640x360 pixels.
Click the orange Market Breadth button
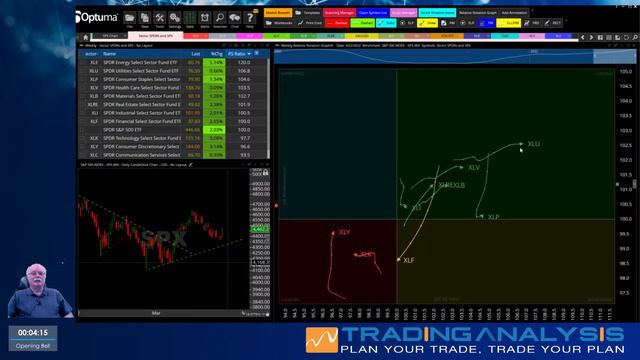[x=278, y=13]
